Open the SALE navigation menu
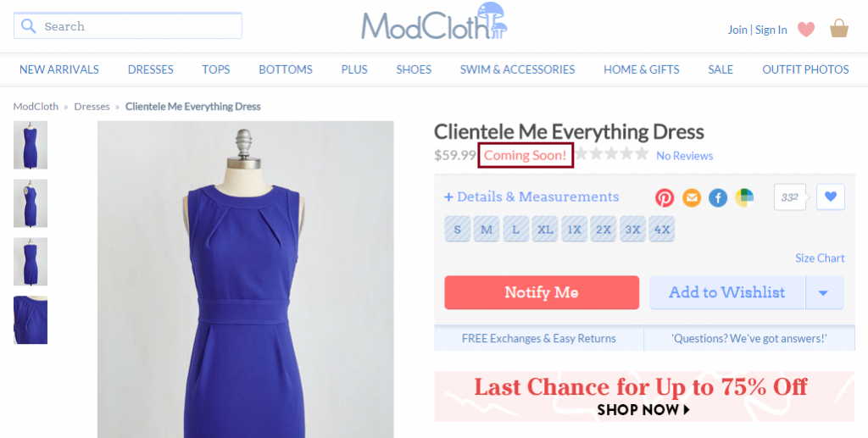This screenshot has height=438, width=868. tap(721, 69)
